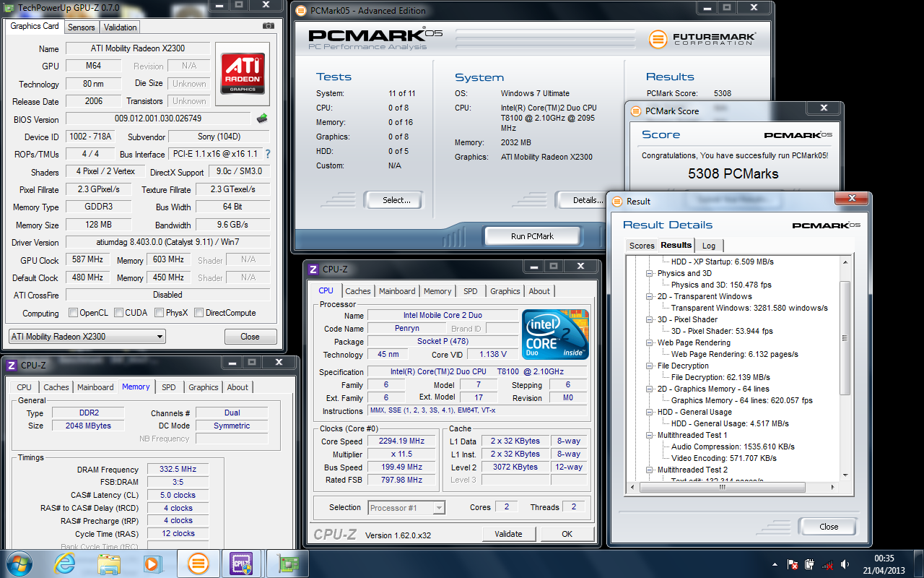The width and height of the screenshot is (924, 578).
Task: Click the Run PCMark button
Action: pyautogui.click(x=532, y=236)
